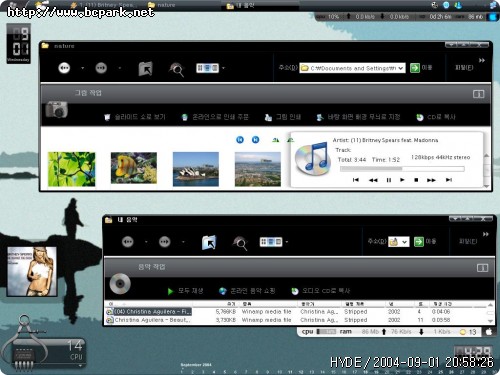Select Print pictures task
This screenshot has width=500, height=375.
click(283, 117)
